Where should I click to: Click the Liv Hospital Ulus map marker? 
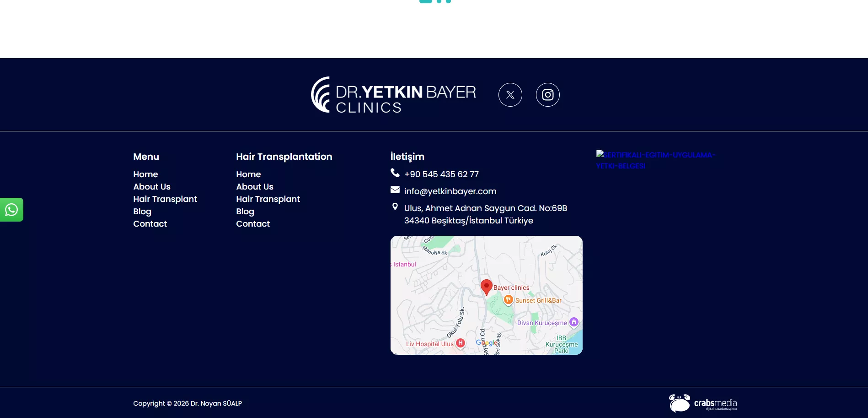pyautogui.click(x=461, y=343)
